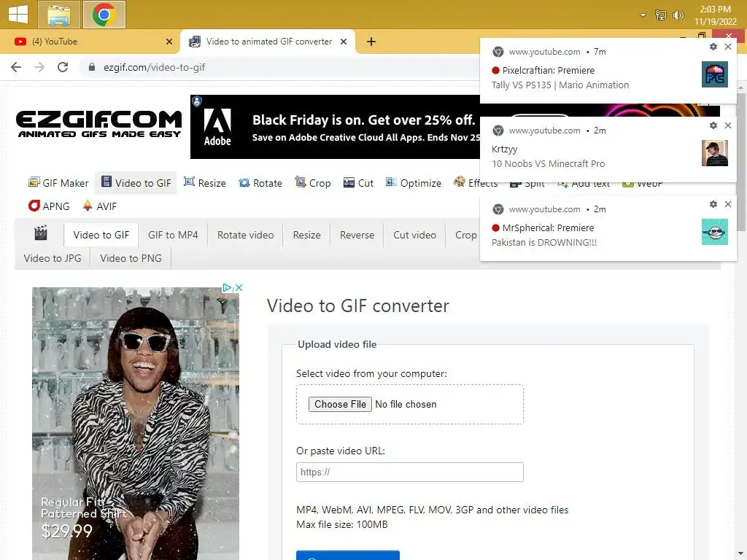
Task: Click the blue upload button at the bottom
Action: 348,555
